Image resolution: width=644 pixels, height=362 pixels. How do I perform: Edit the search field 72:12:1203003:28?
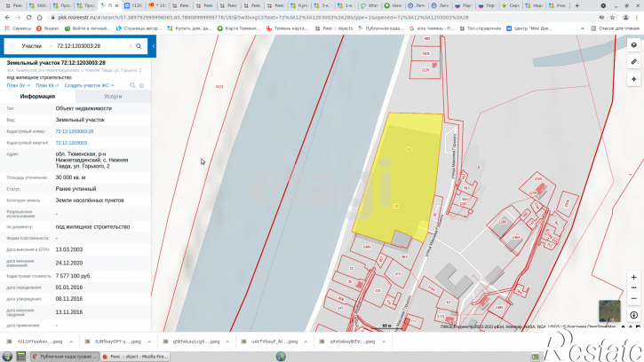(x=91, y=46)
